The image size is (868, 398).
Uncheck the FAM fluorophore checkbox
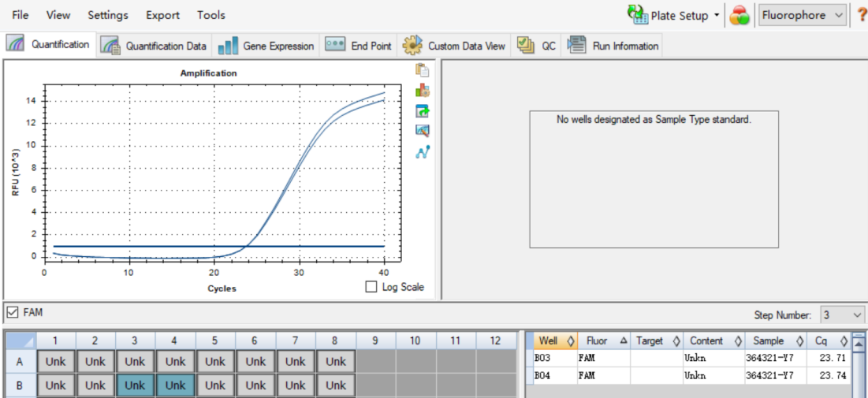coord(12,313)
